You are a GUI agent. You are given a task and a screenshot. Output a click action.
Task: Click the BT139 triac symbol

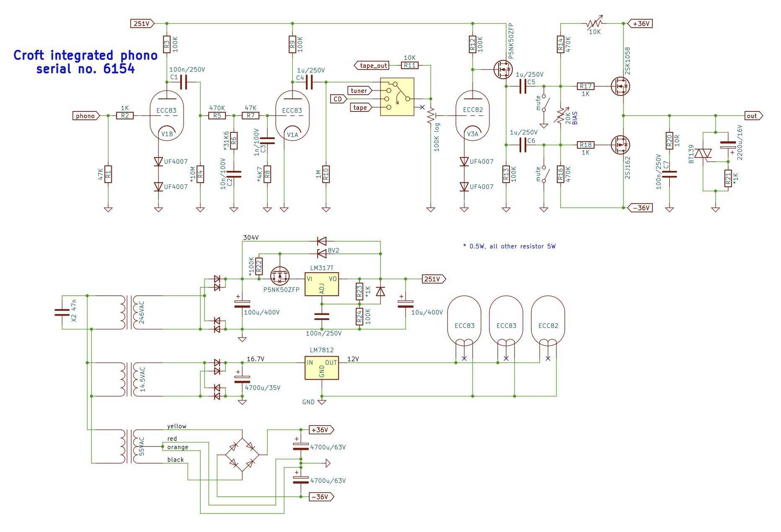703,154
